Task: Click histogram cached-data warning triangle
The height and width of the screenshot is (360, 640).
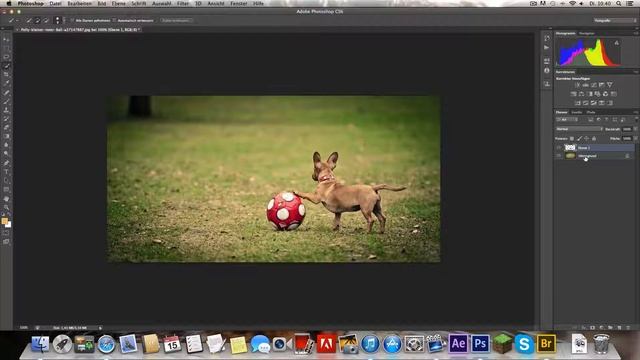Action: (x=617, y=42)
